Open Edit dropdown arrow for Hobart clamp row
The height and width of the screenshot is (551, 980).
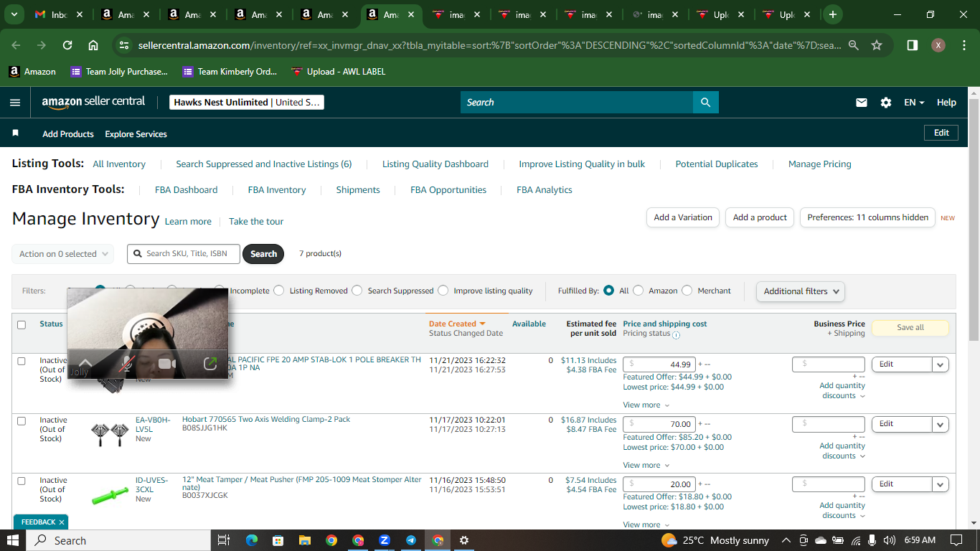point(941,424)
